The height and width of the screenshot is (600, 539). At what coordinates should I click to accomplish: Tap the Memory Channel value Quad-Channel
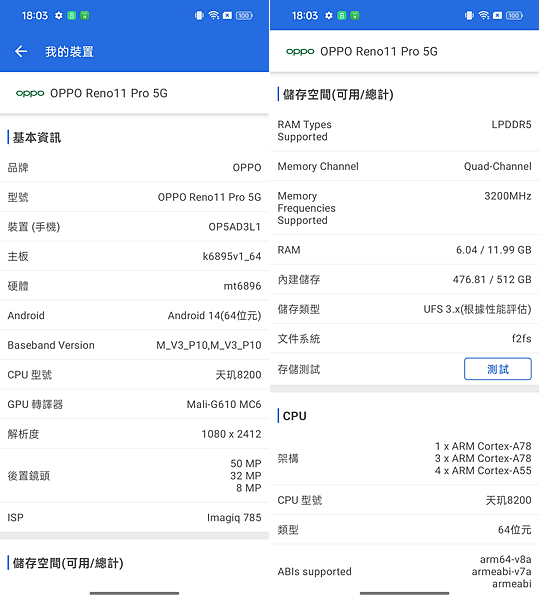(498, 166)
